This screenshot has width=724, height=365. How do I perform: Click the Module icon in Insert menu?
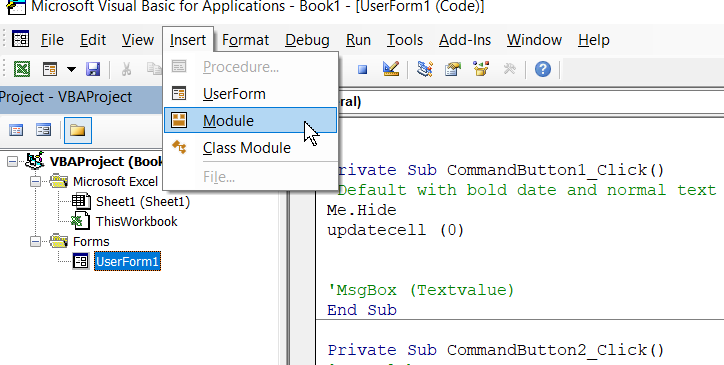click(x=179, y=120)
